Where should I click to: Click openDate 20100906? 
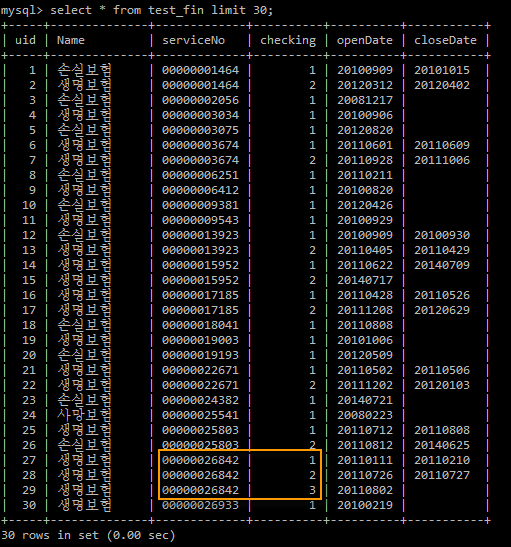point(365,115)
